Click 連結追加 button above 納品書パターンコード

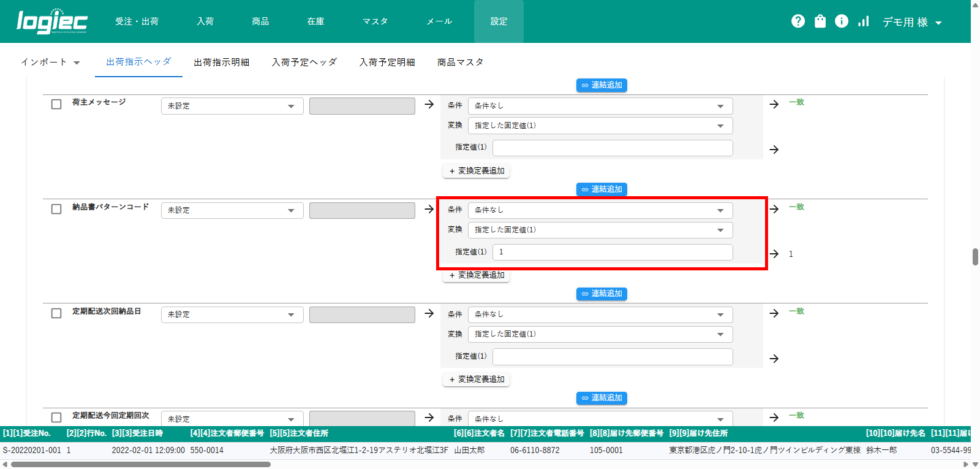click(x=601, y=189)
